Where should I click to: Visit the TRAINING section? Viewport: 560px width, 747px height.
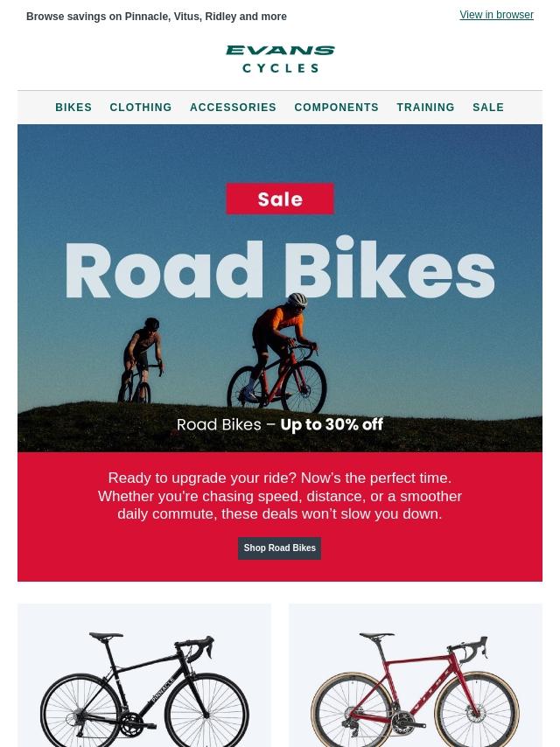click(425, 108)
